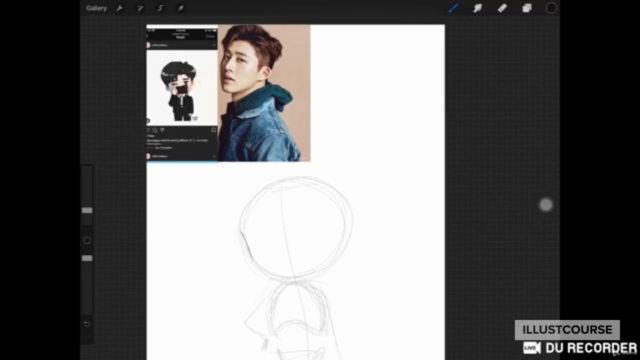Select the Smudge tool

pos(478,8)
